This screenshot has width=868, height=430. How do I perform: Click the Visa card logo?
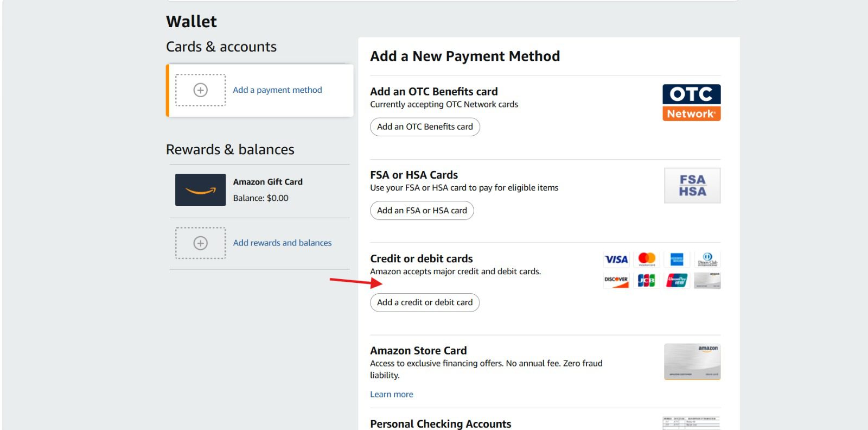click(x=616, y=259)
